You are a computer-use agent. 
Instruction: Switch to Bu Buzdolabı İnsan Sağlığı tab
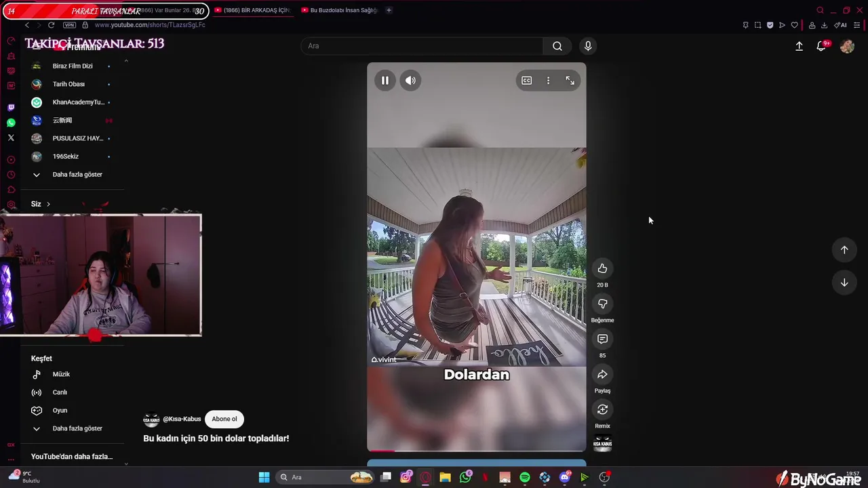[340, 10]
